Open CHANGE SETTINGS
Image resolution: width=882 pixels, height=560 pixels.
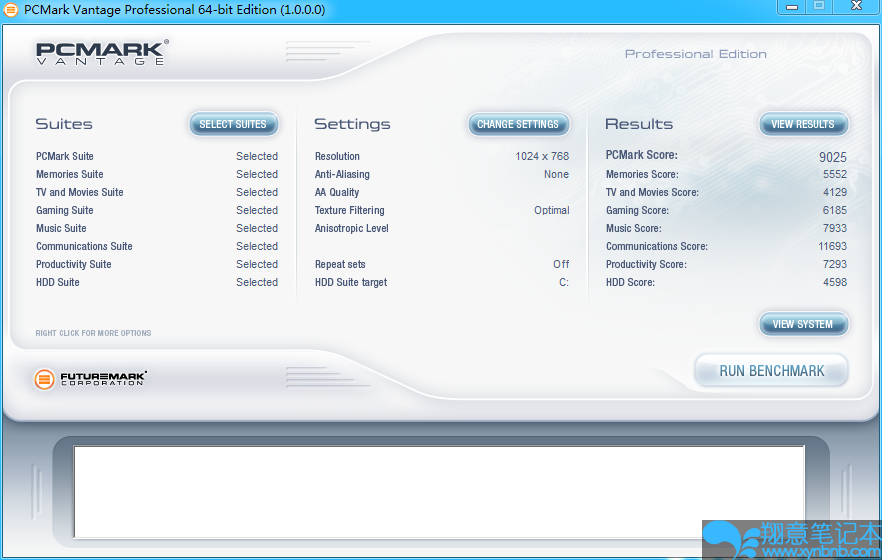pos(518,124)
